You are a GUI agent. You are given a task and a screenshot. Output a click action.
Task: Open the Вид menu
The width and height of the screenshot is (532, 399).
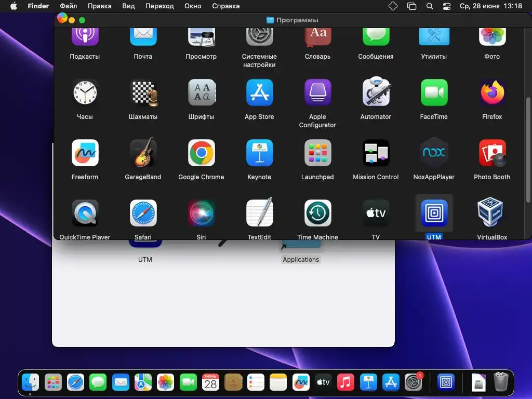(129, 6)
